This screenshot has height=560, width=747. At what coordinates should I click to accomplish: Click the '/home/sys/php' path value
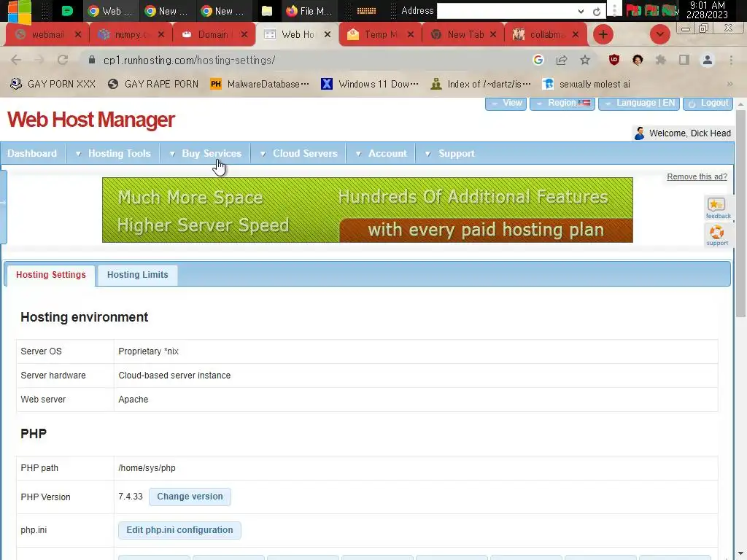pos(147,468)
